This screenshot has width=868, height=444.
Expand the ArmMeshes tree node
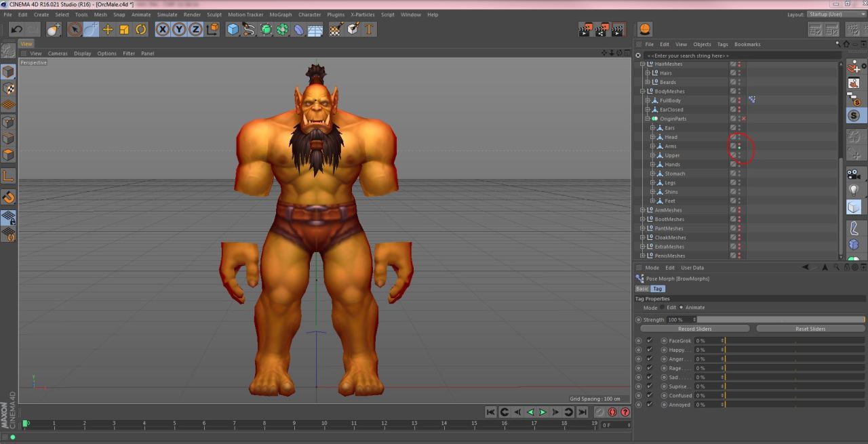click(642, 210)
